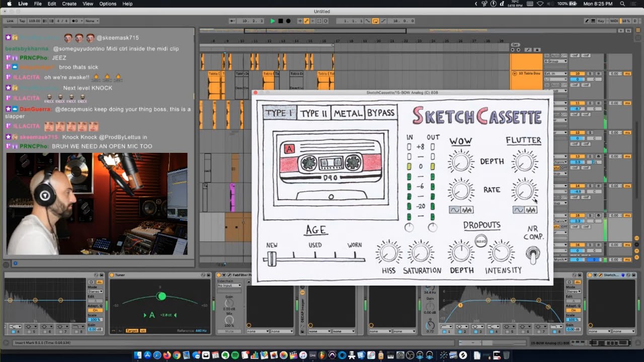Image resolution: width=644 pixels, height=362 pixels.
Task: Select the TYPE I tape tab
Action: click(279, 113)
